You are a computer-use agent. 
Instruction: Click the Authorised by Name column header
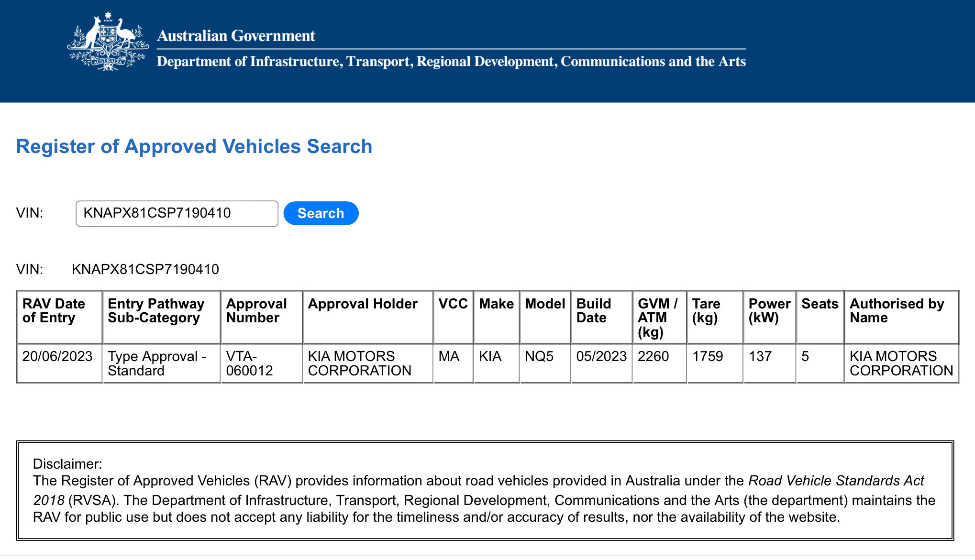coord(897,311)
